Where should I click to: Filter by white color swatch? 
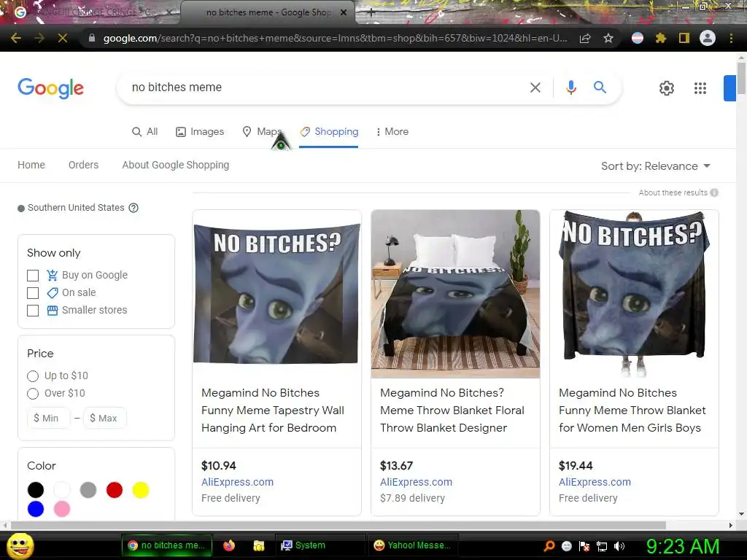pos(62,489)
